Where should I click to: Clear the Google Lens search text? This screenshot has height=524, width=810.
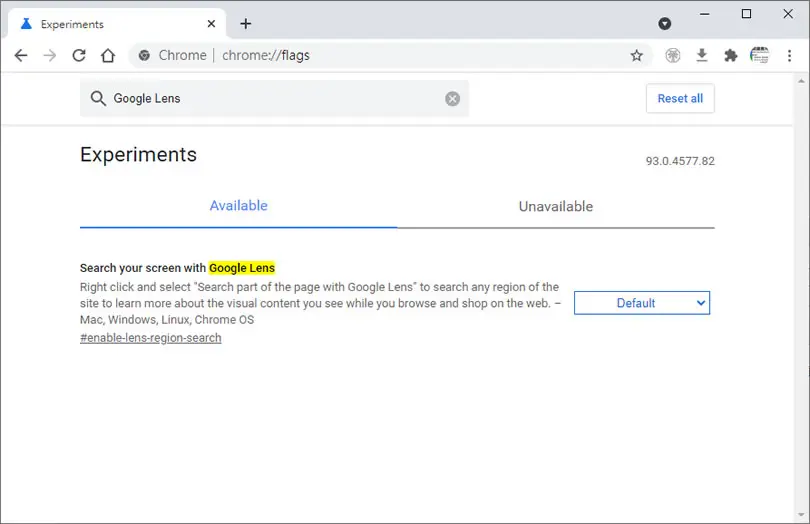(453, 99)
